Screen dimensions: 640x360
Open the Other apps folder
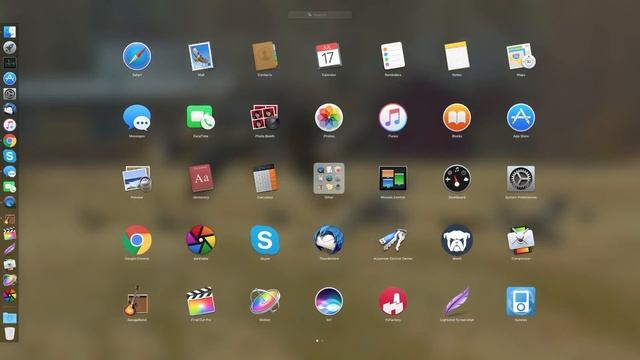tap(329, 179)
